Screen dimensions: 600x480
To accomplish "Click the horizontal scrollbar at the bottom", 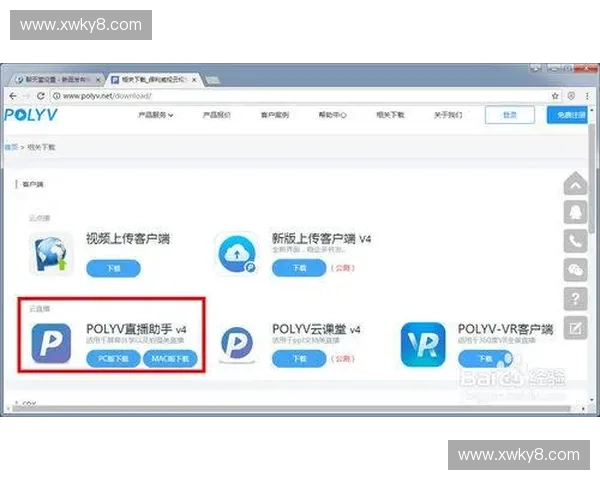I will [292, 409].
